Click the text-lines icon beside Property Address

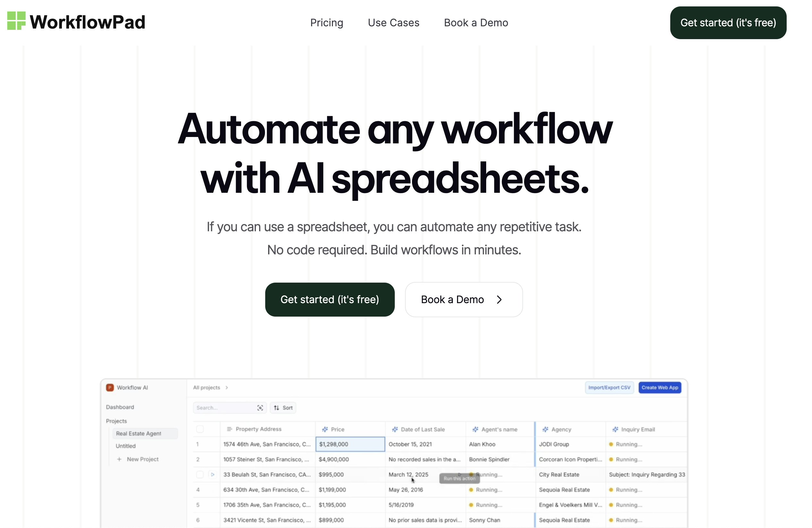[x=229, y=429]
